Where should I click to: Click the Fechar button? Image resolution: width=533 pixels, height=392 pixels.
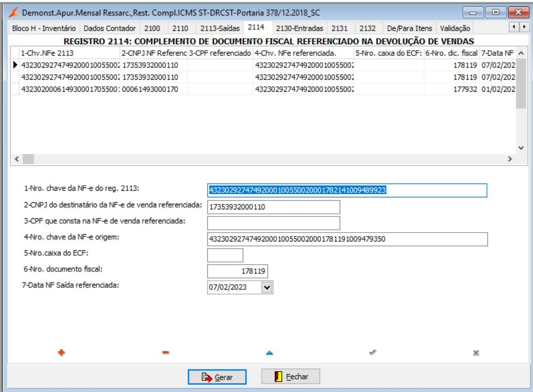pos(291,376)
